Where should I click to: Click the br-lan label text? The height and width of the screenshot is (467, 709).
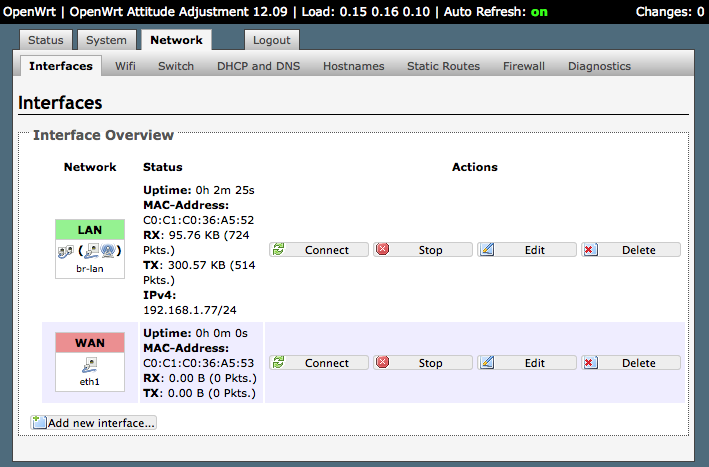pyautogui.click(x=90, y=269)
